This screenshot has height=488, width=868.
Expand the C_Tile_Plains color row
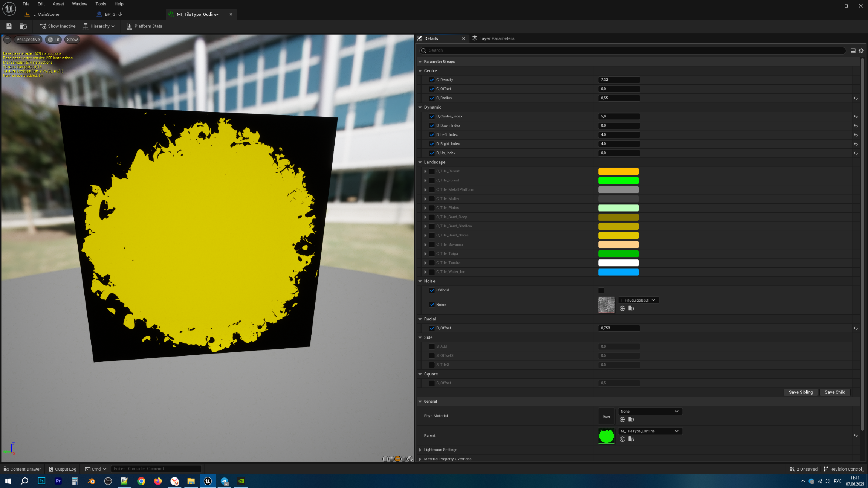[x=425, y=208]
